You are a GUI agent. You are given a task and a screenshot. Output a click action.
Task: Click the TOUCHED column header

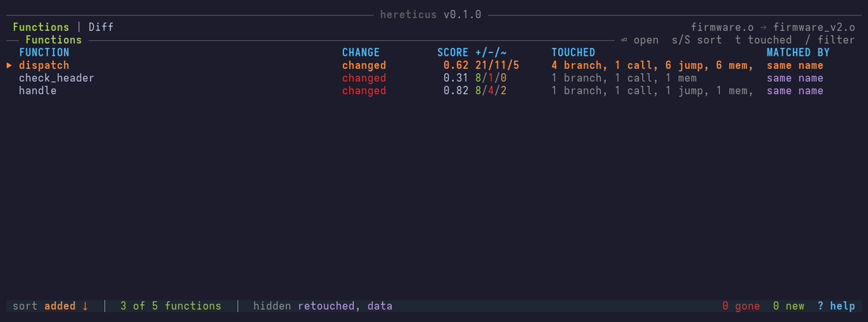pos(573,53)
